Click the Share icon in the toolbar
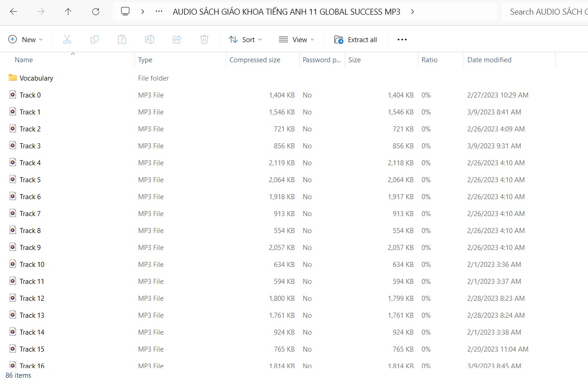 (x=177, y=39)
